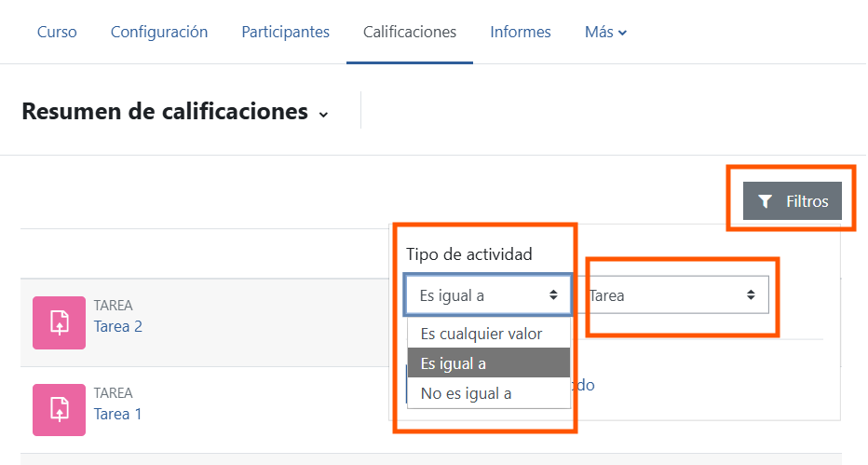This screenshot has width=868, height=465.
Task: Open the Tarea value dropdown
Action: [678, 295]
